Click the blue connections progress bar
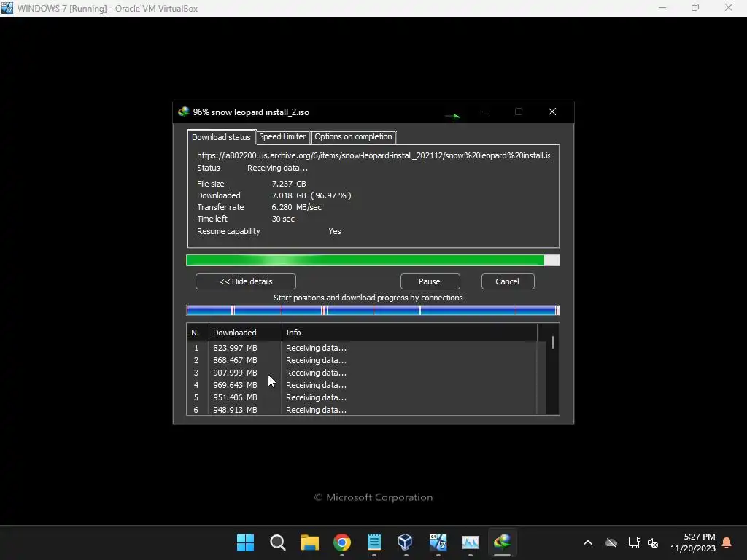 [x=373, y=311]
